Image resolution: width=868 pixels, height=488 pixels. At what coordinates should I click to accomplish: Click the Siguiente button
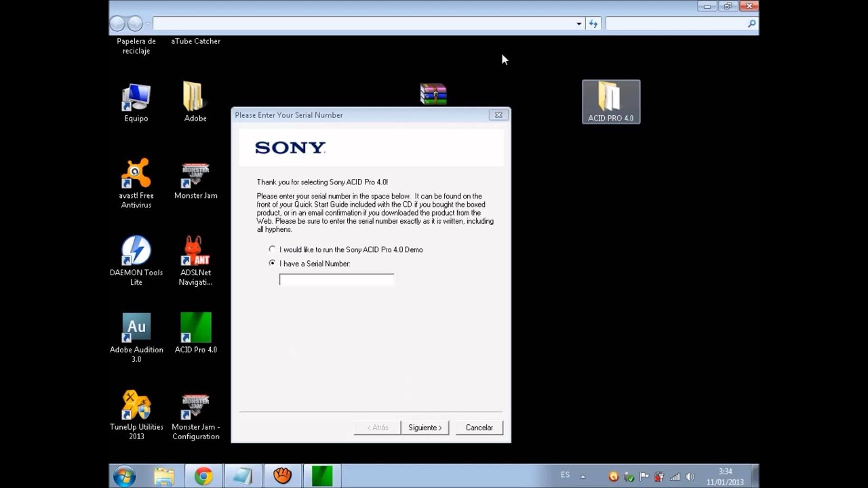tap(425, 428)
